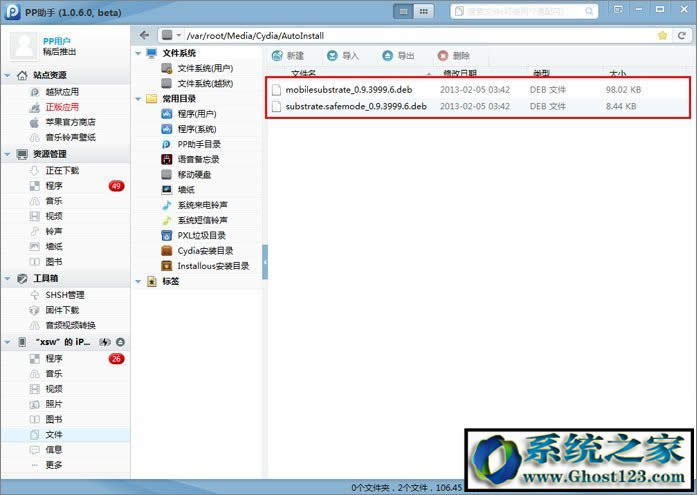Click the back arrow navigation button
Image resolution: width=697 pixels, height=495 pixels.
tap(145, 35)
